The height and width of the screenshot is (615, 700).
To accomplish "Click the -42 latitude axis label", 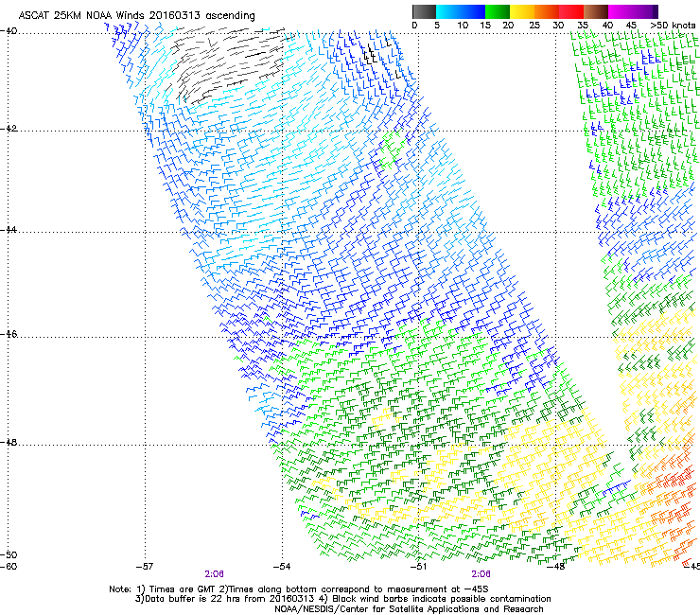I will 9,128.
